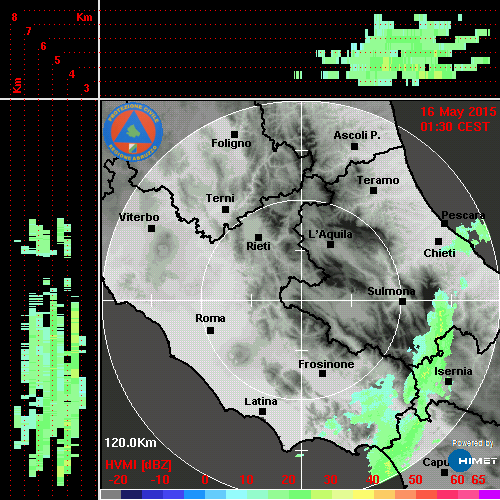Click the horizontal Km label in the corner panel
Screen dimensions: 500x500
[84, 17]
